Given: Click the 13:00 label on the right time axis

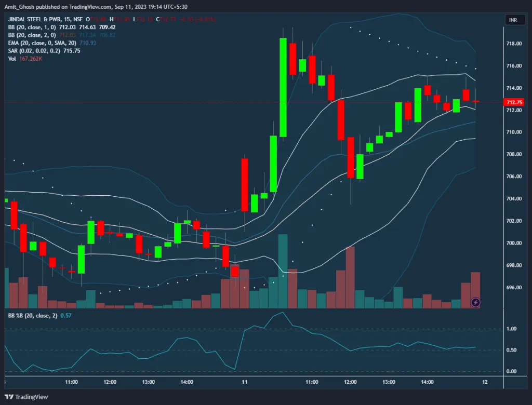Looking at the screenshot, I should (x=388, y=382).
